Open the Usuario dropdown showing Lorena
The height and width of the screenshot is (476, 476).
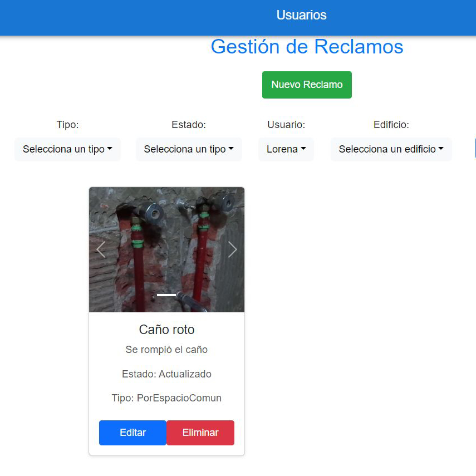tap(286, 149)
